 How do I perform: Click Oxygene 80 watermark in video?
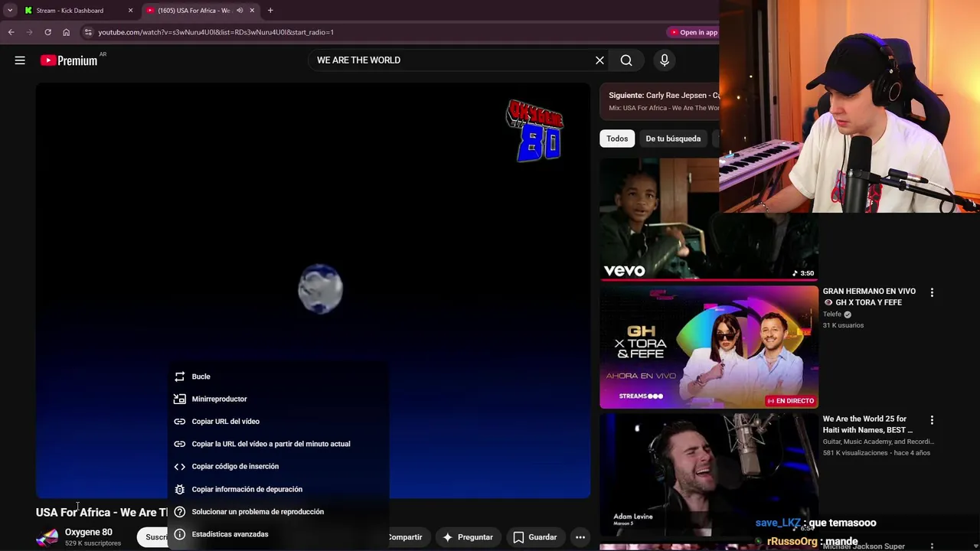pyautogui.click(x=535, y=131)
